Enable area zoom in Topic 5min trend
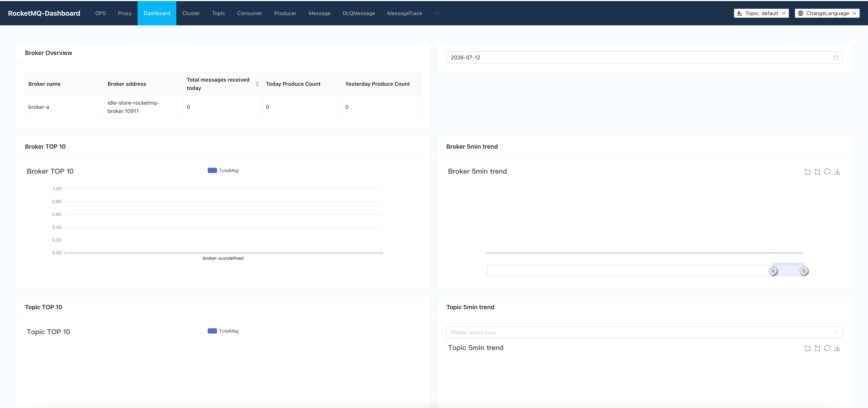 click(x=807, y=348)
